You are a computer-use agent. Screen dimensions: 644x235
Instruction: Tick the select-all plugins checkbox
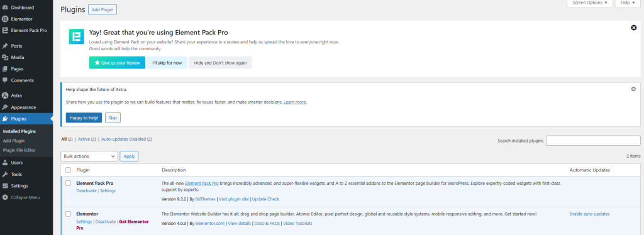tap(68, 170)
